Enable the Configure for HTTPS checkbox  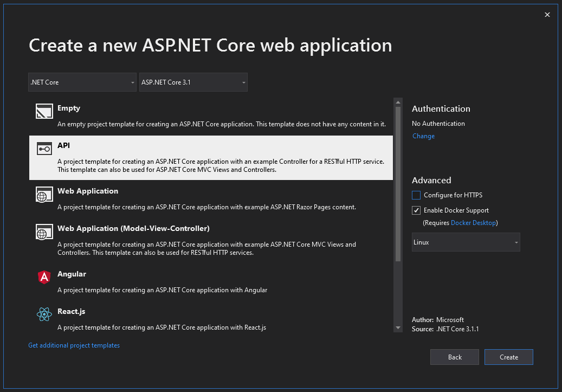tap(416, 195)
